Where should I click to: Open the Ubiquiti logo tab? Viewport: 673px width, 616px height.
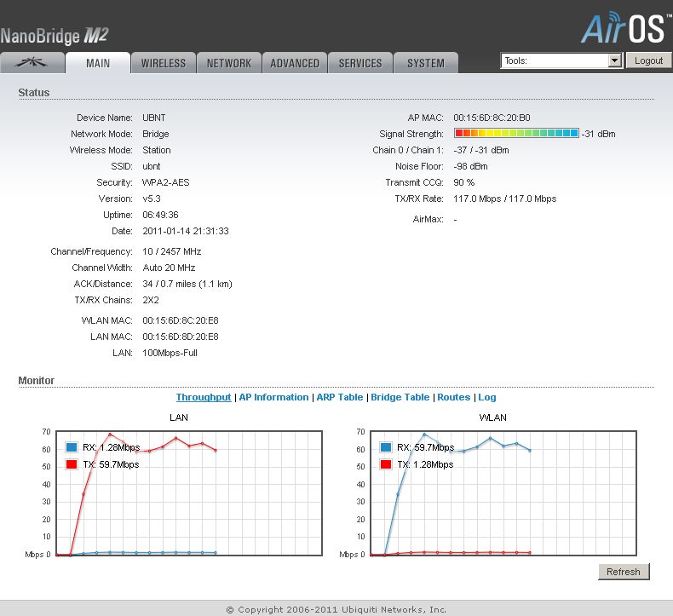32,63
